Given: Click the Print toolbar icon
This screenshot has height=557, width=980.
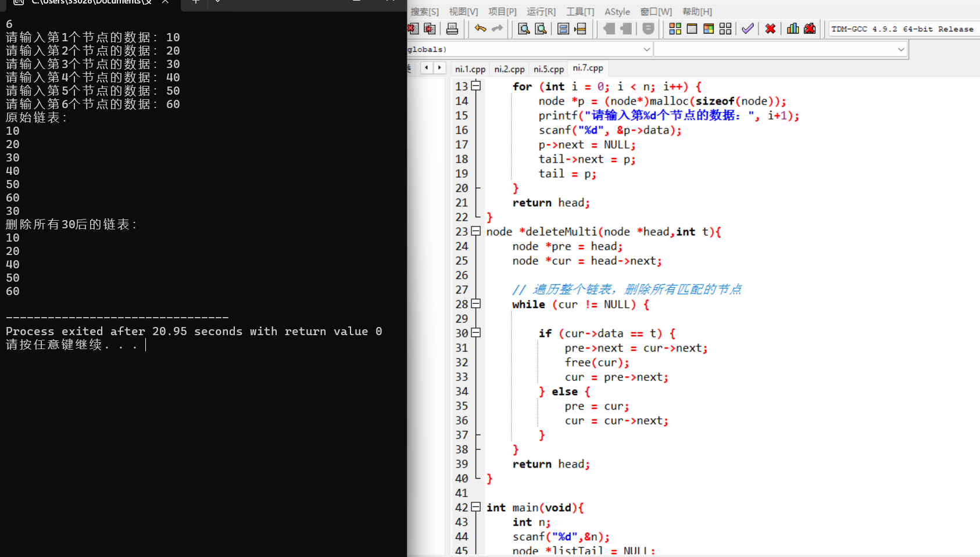Looking at the screenshot, I should click(452, 28).
